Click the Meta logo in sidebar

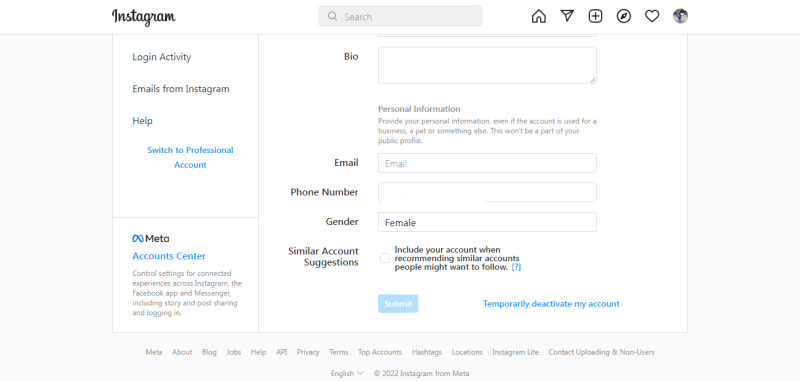151,238
